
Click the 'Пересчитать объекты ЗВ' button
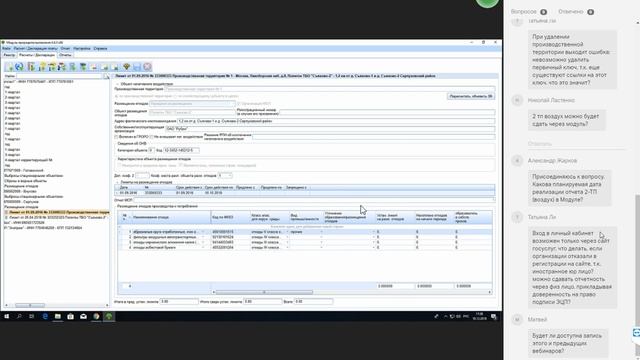471,96
